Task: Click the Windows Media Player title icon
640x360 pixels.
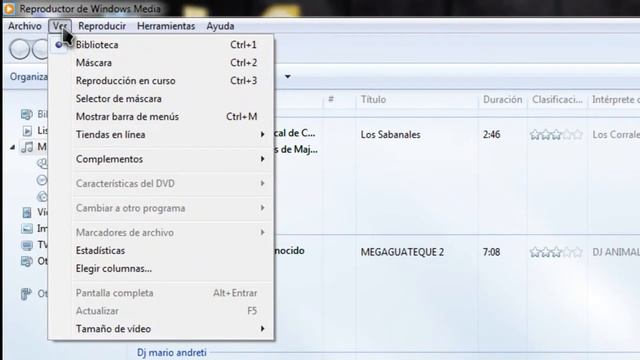Action: click(x=9, y=8)
